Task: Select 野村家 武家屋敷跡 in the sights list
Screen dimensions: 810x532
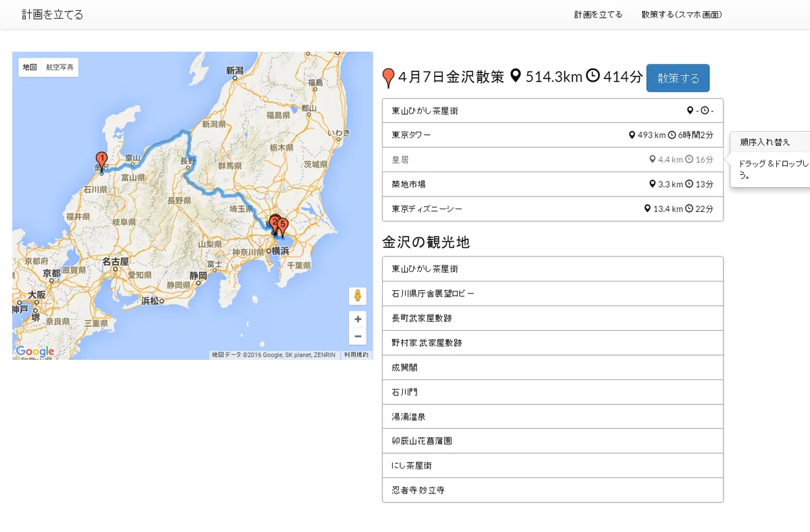Action: point(553,343)
